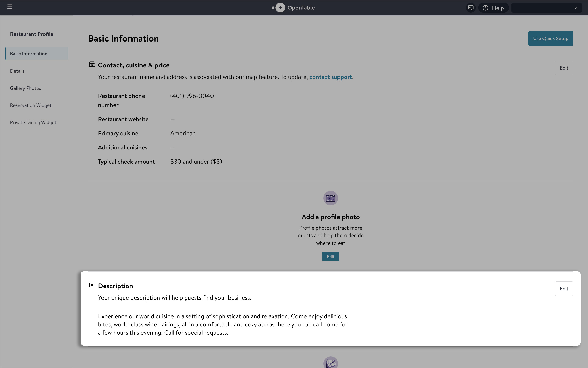Edit the Contact, cuisine & price section
The image size is (588, 368).
[564, 68]
